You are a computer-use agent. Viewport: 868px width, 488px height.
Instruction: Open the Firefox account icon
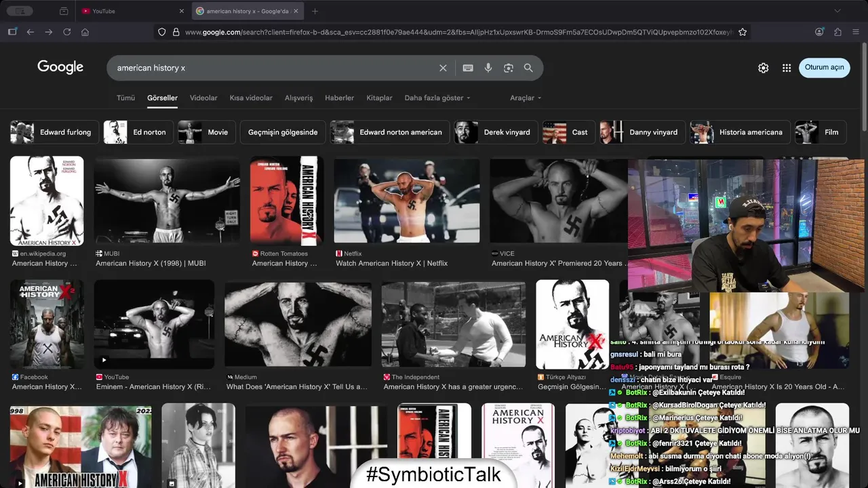pos(820,32)
